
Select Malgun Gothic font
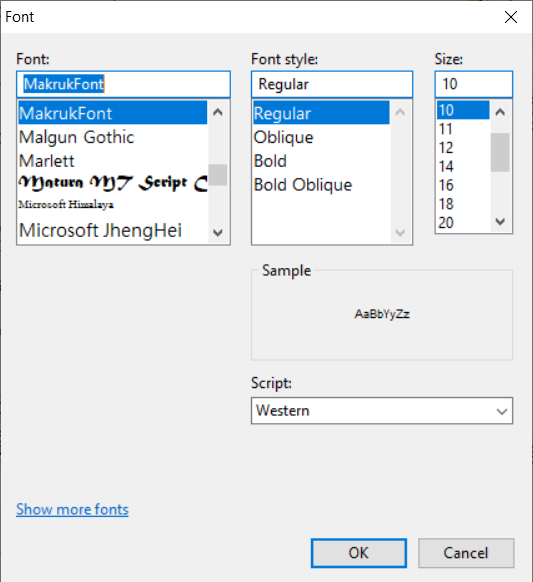(x=113, y=137)
